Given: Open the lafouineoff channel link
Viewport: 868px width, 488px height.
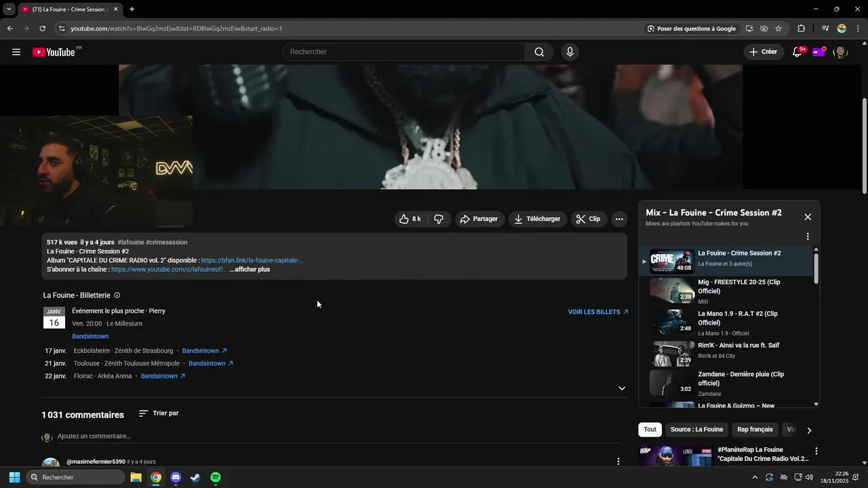Looking at the screenshot, I should pos(167,270).
